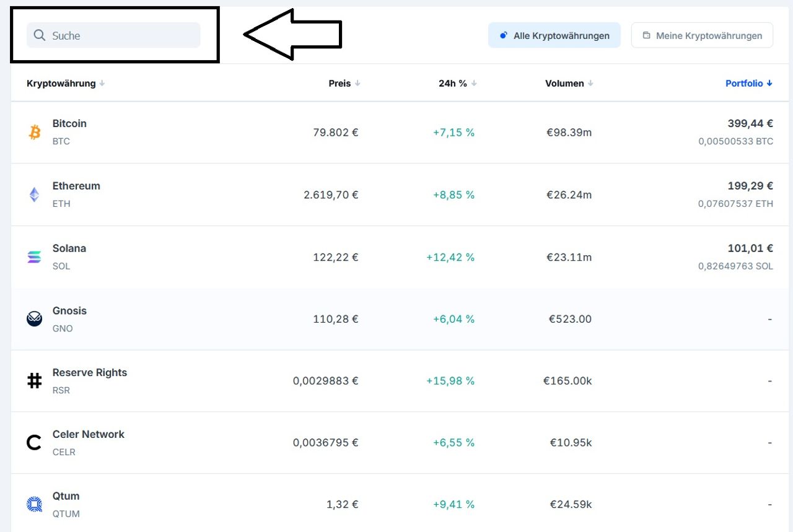Image resolution: width=793 pixels, height=532 pixels.
Task: Click the Reserve Rights hash icon
Action: tap(35, 381)
